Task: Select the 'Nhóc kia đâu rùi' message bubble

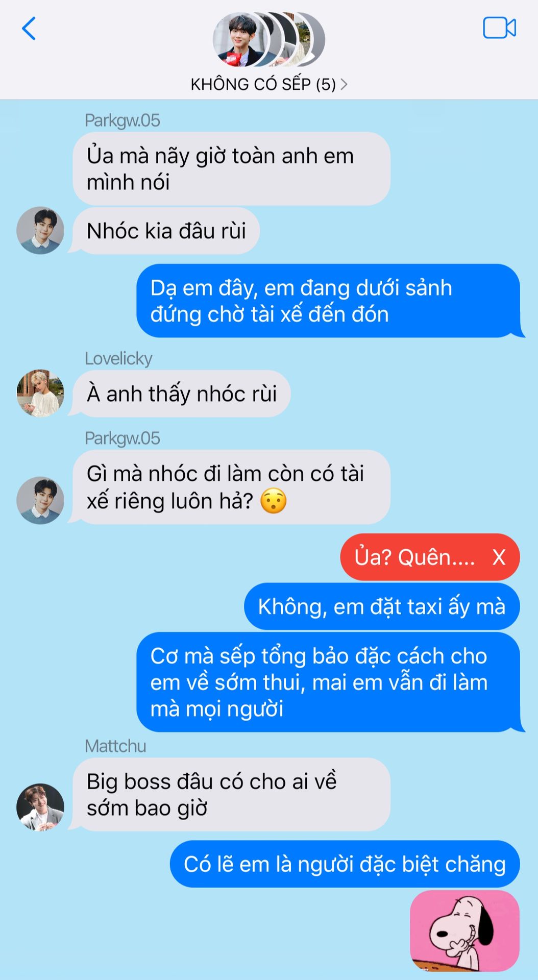Action: (x=166, y=231)
